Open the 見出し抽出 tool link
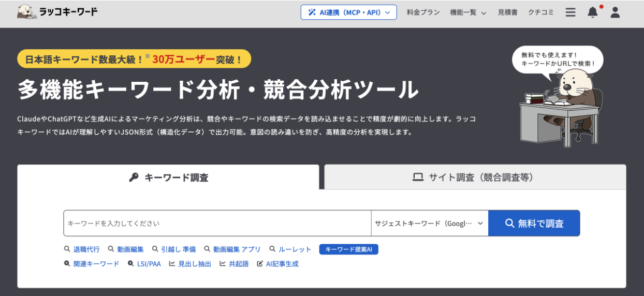Screen dimensions: 644x296 point(195,263)
